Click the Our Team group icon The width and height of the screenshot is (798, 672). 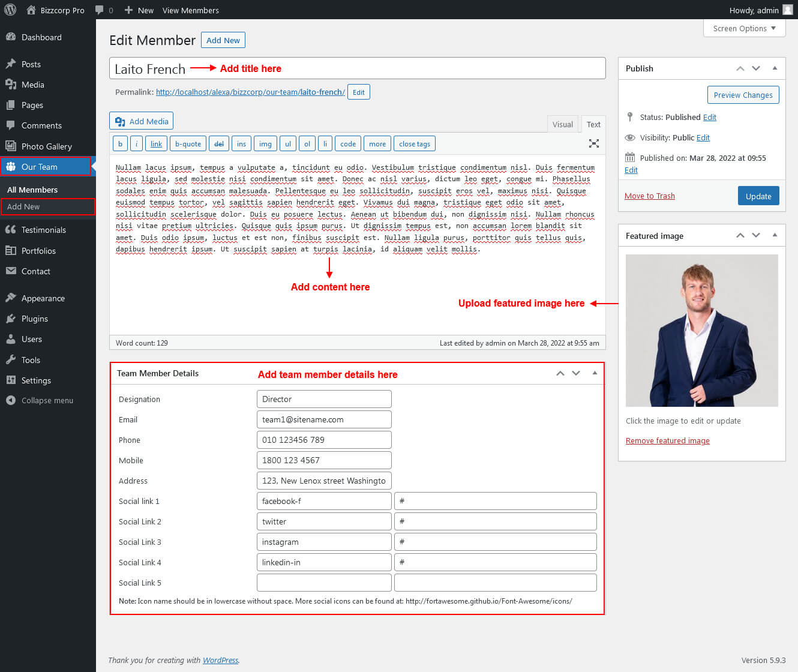(x=10, y=167)
